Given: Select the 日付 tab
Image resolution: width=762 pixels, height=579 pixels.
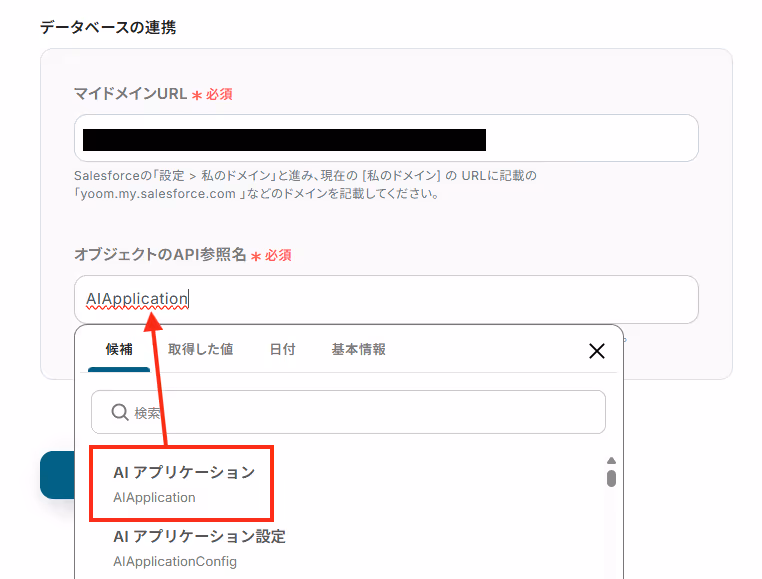Looking at the screenshot, I should click(x=282, y=349).
